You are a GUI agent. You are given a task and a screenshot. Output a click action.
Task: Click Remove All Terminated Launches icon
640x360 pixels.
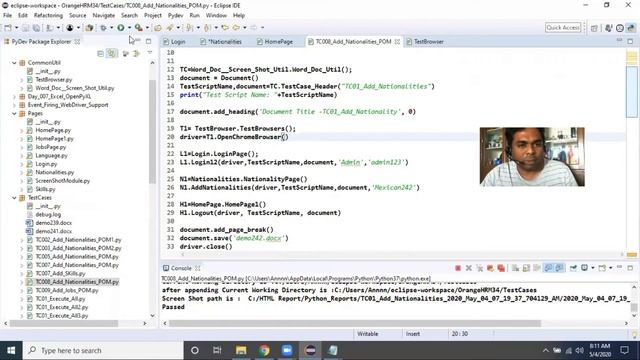pyautogui.click(x=480, y=268)
